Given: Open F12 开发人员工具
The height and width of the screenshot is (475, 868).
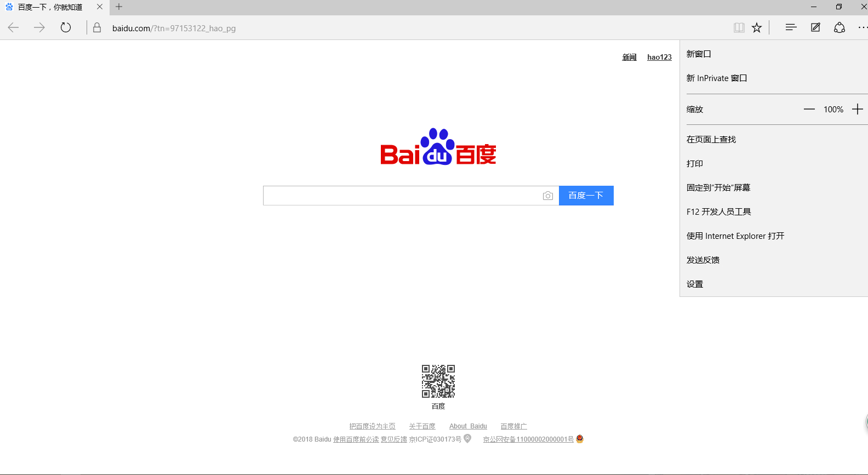Looking at the screenshot, I should pyautogui.click(x=774, y=211).
